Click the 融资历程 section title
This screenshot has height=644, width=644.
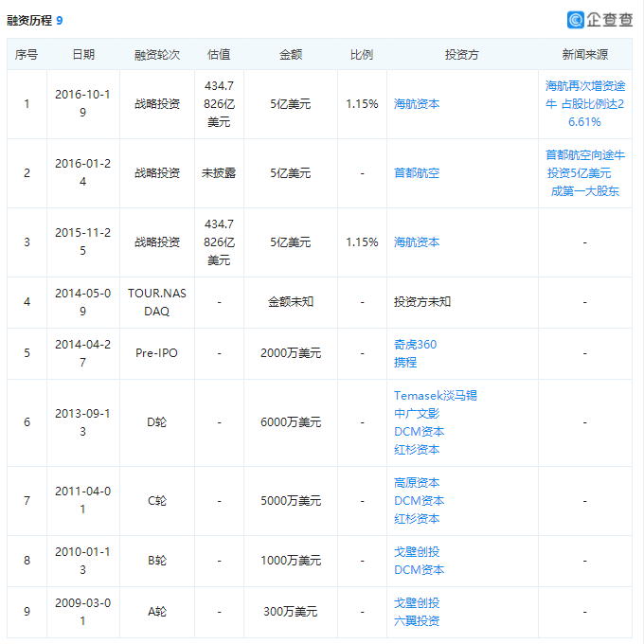point(29,21)
